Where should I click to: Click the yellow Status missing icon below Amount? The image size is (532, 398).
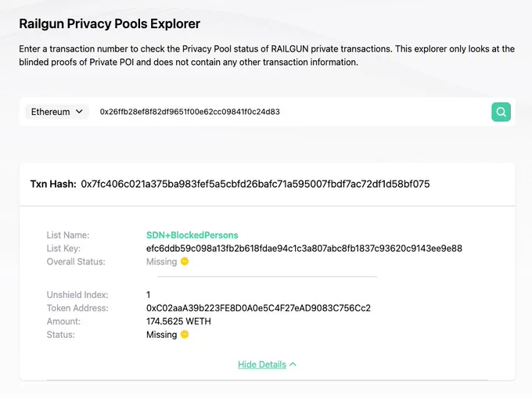tap(185, 335)
